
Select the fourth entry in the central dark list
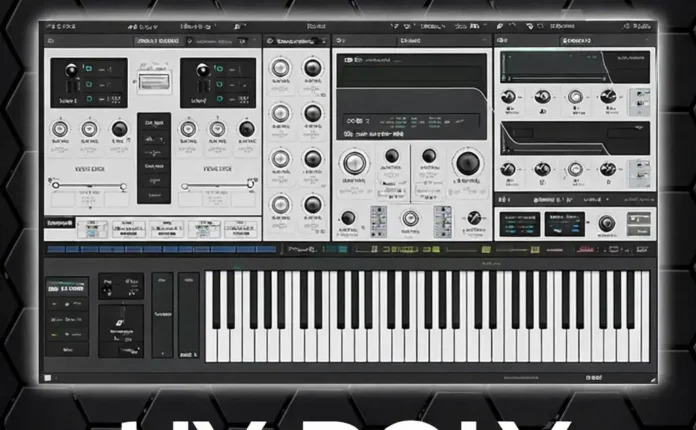[x=154, y=166]
